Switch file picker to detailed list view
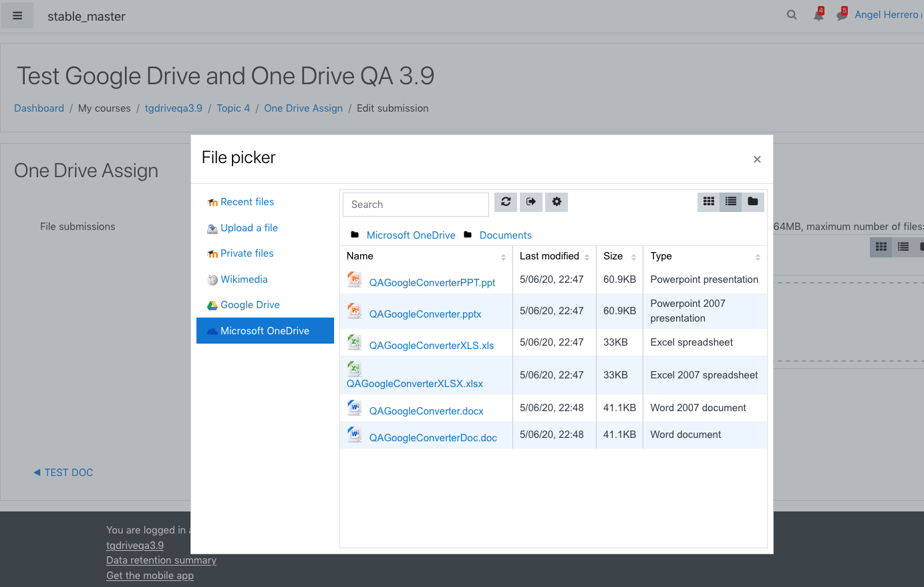This screenshot has width=924, height=587. pos(731,202)
